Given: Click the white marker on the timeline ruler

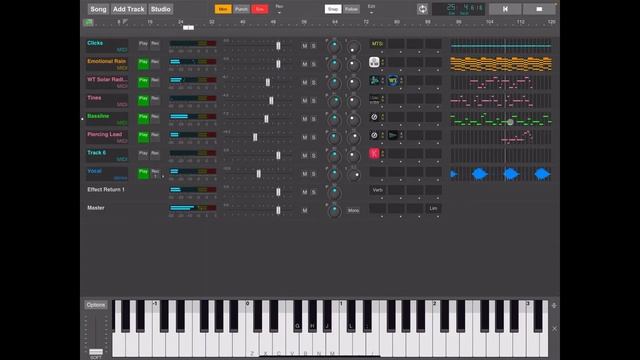Looking at the screenshot, I should [188, 28].
